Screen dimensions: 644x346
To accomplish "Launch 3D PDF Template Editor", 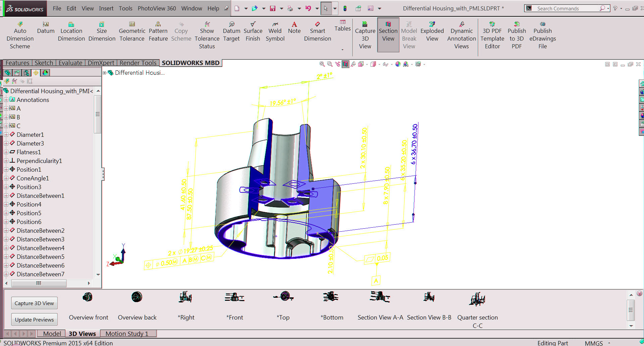I will [492, 35].
